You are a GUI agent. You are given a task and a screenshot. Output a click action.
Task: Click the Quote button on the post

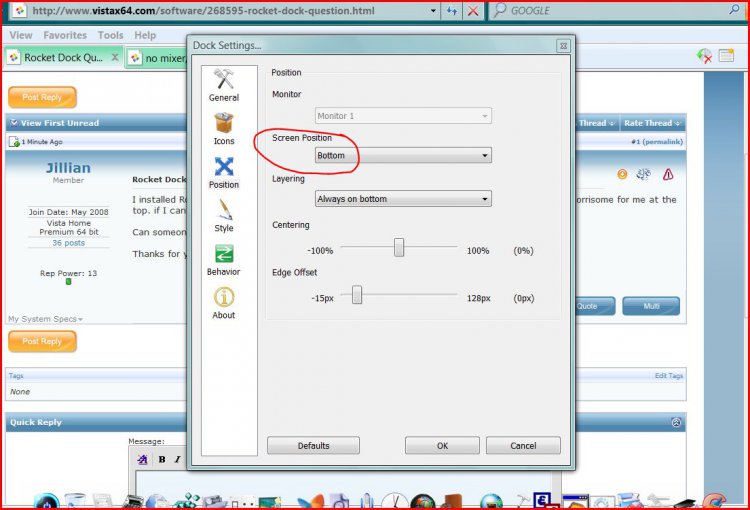pos(596,306)
